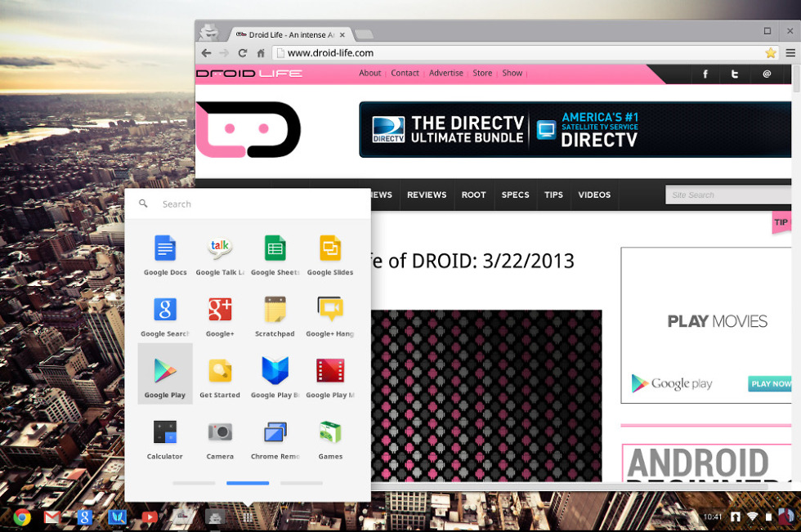Viewport: 801px width, 532px height.
Task: Open the Chrome hamburger menu
Action: click(x=790, y=53)
